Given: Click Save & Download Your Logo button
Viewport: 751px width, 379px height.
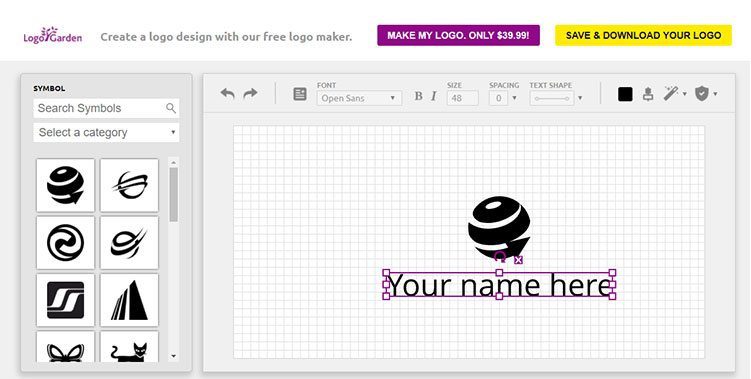Looking at the screenshot, I should [x=643, y=35].
